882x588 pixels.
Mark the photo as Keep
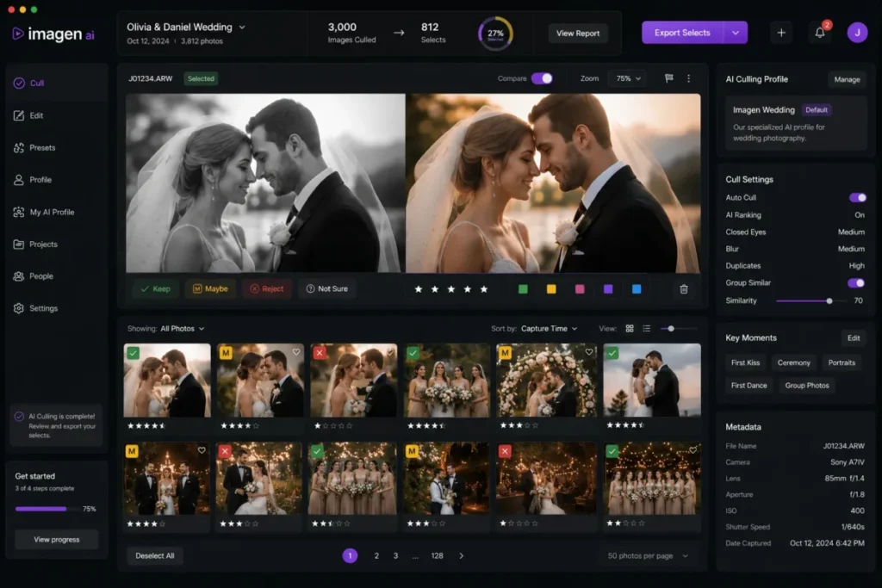[x=156, y=289]
